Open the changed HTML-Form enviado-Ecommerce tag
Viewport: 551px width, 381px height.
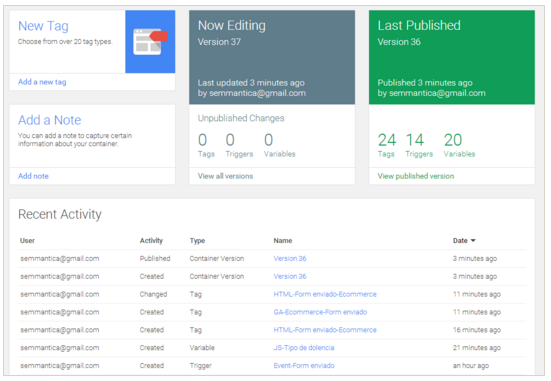[325, 294]
